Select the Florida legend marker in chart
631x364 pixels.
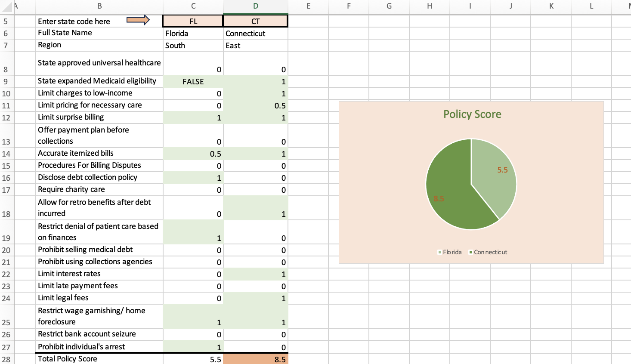(439, 252)
